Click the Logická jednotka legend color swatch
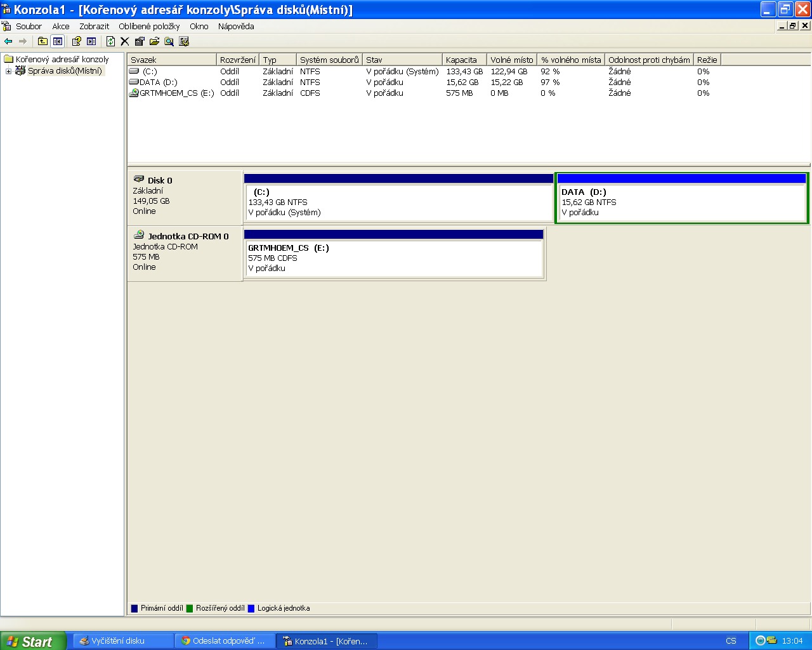Viewport: 812px width, 650px height. click(x=251, y=608)
